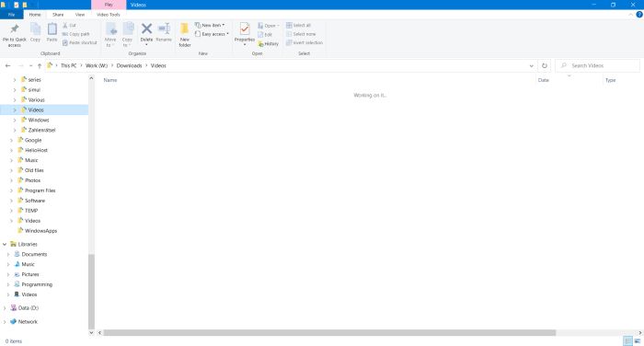
Task: Switch to the Share ribbon tab
Action: tap(58, 15)
